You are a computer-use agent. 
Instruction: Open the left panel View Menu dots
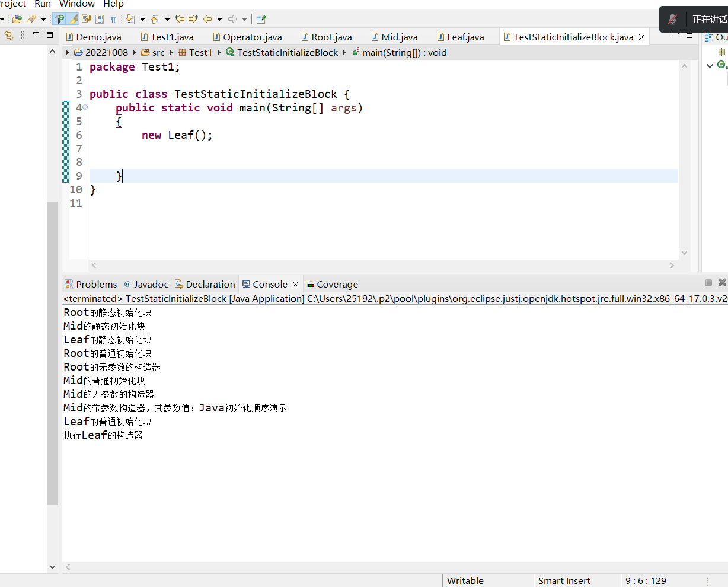[23, 35]
